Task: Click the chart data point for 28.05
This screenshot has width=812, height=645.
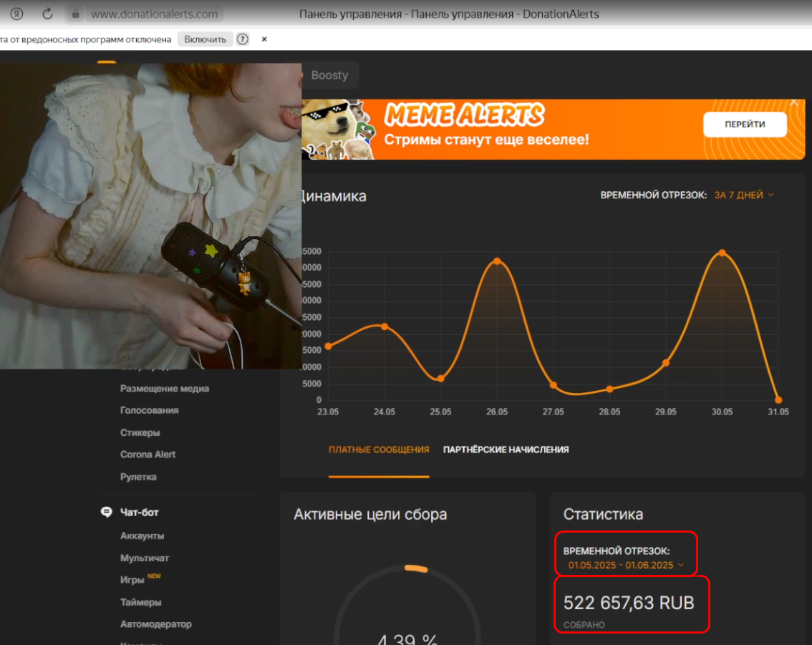Action: coord(609,389)
